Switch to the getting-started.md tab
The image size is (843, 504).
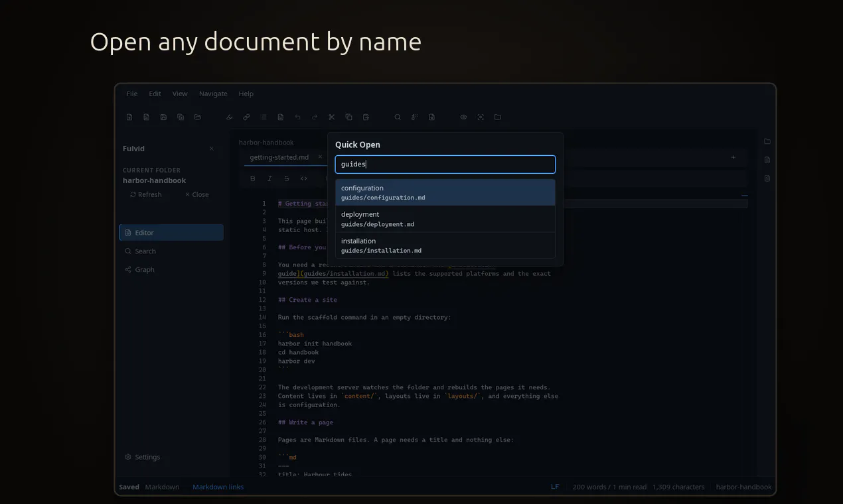279,158
